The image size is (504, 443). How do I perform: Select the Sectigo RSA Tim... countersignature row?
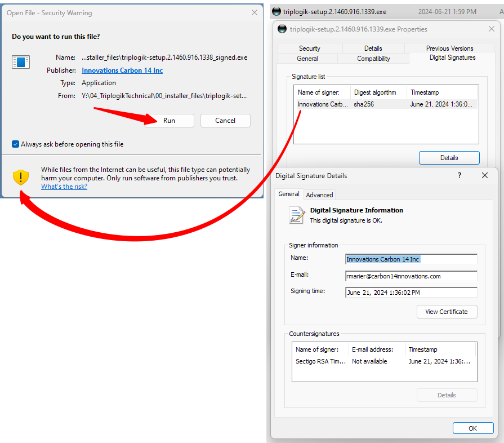point(384,361)
